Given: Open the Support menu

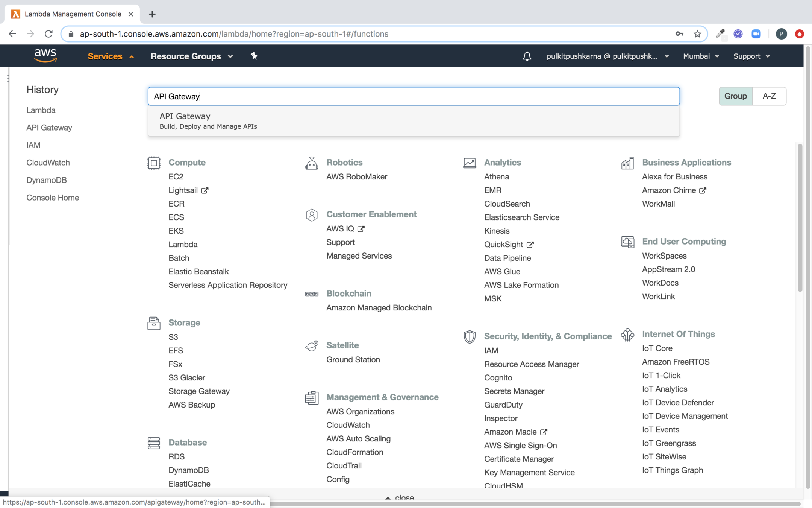Looking at the screenshot, I should (751, 56).
